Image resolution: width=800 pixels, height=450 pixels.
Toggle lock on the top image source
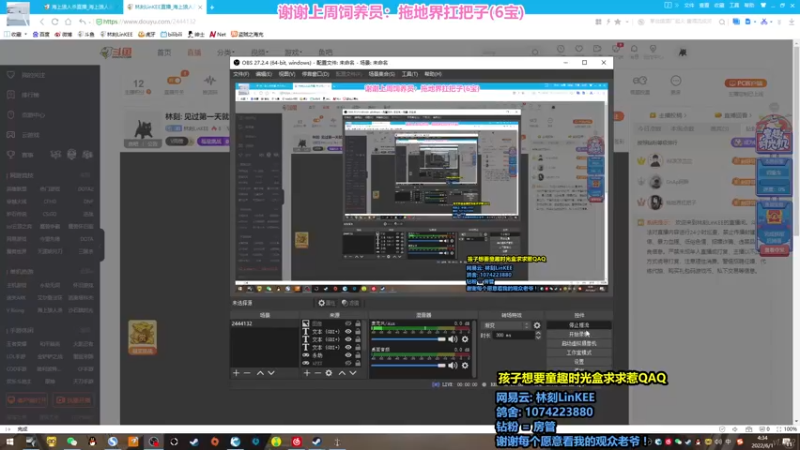pyautogui.click(x=358, y=323)
